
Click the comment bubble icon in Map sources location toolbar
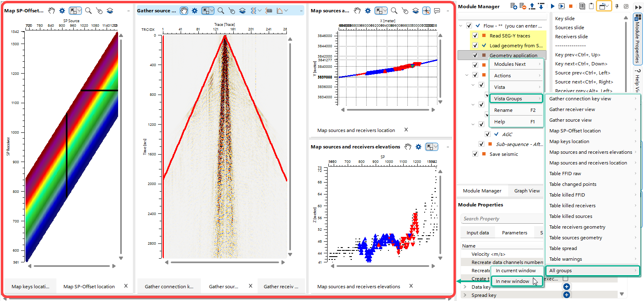tap(437, 11)
